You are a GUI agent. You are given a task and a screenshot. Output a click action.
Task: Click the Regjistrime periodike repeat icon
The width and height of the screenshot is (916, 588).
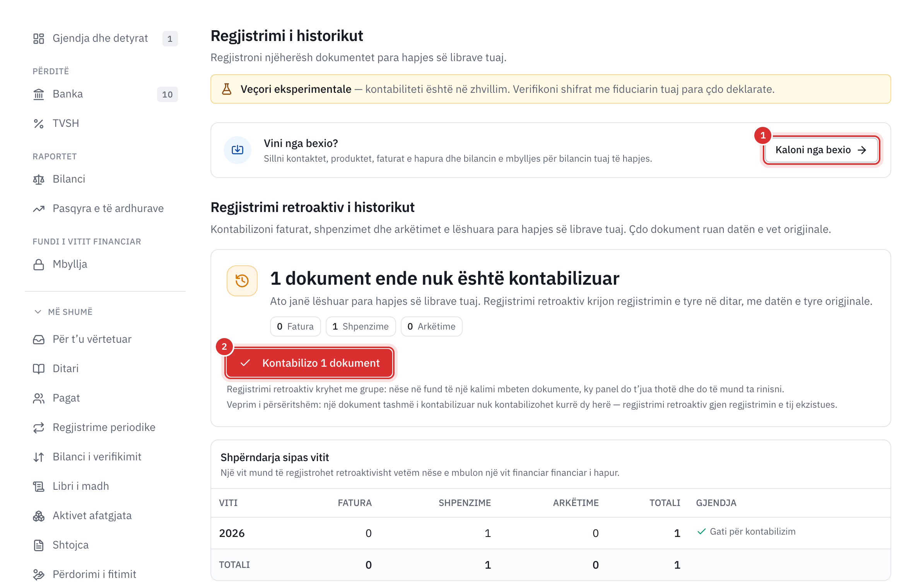click(39, 427)
